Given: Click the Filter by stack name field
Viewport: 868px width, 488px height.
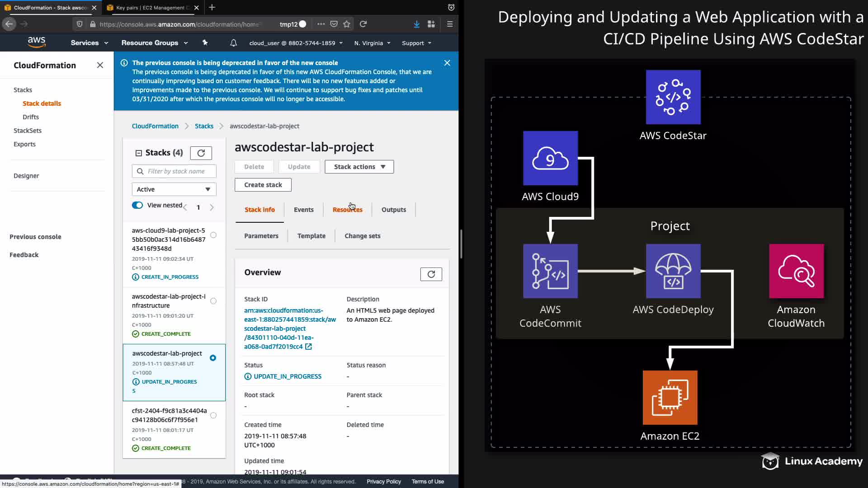Looking at the screenshot, I should (x=179, y=171).
